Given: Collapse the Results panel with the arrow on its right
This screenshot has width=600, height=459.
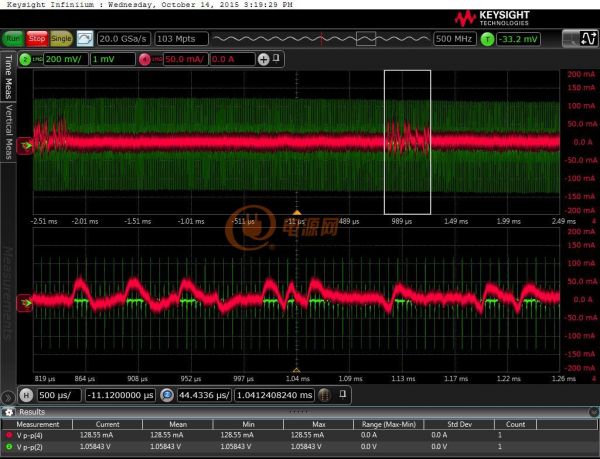Looking at the screenshot, I should (593, 412).
